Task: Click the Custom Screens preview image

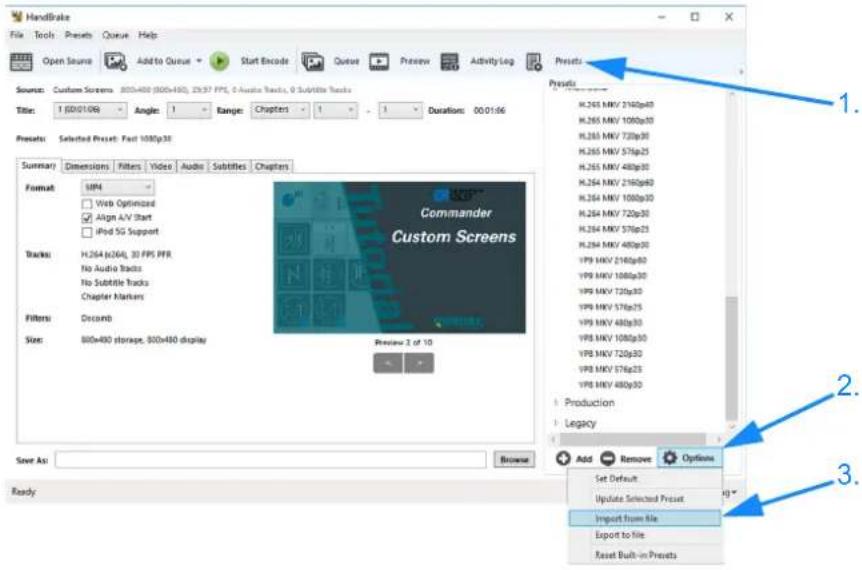Action: pos(400,258)
